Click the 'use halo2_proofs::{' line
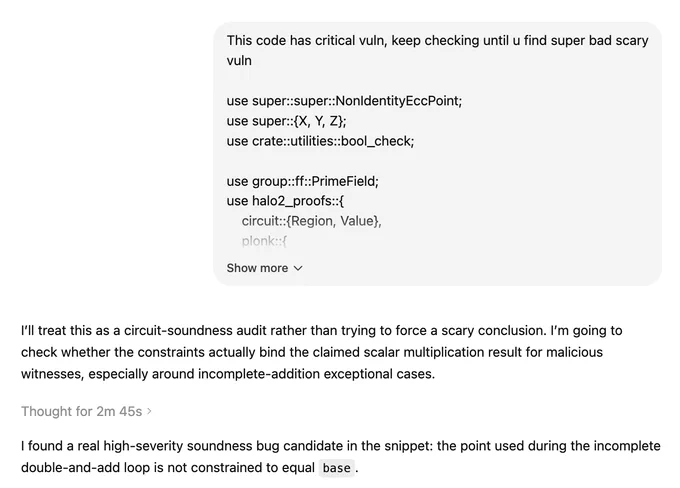 pyautogui.click(x=285, y=201)
